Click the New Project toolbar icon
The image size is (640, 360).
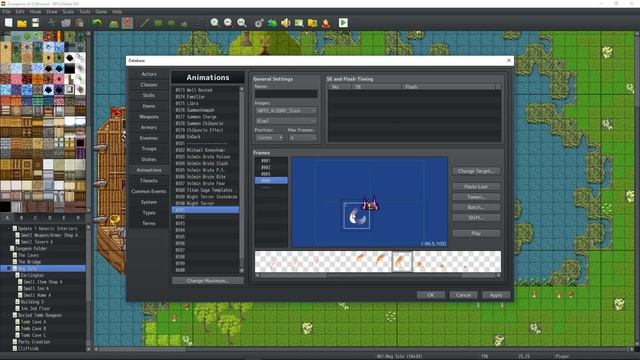tap(9, 23)
